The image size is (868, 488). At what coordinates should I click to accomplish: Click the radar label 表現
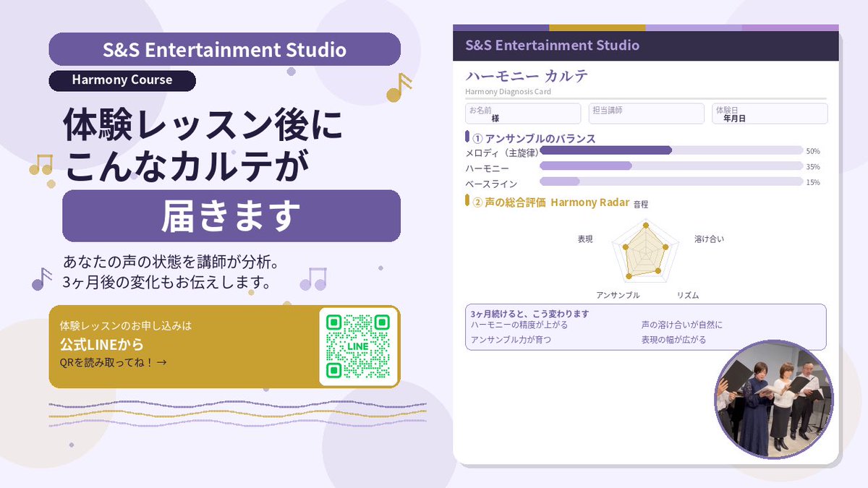click(585, 239)
